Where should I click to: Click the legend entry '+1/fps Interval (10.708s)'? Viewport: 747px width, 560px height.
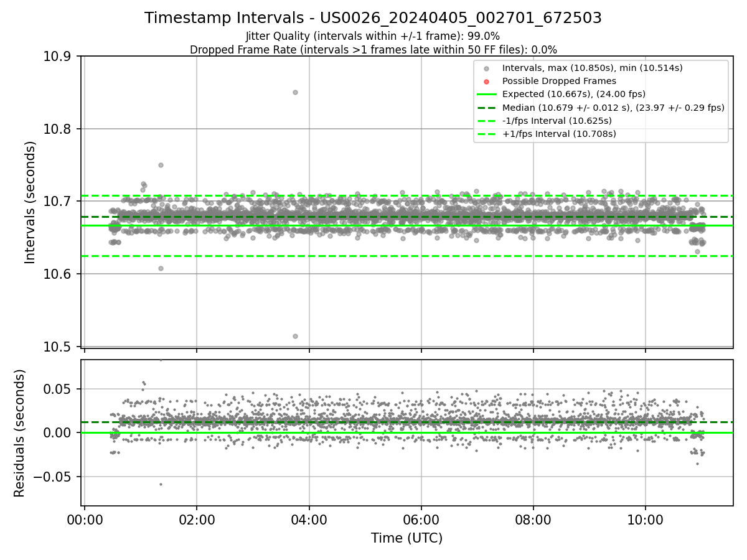point(559,134)
